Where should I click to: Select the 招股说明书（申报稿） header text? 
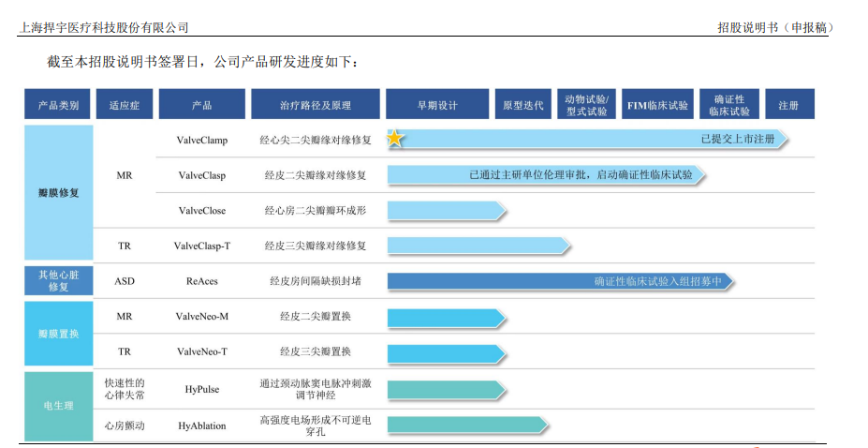pos(775,27)
